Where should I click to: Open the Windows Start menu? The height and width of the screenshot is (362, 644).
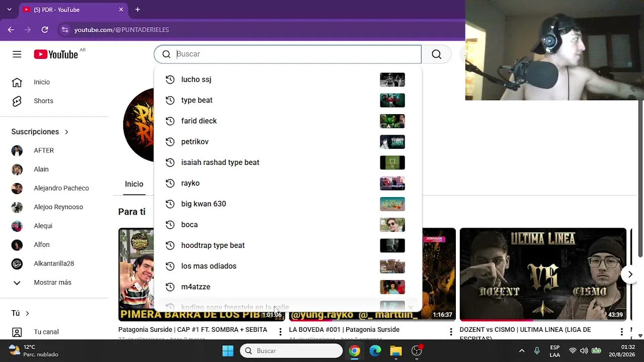(228, 351)
